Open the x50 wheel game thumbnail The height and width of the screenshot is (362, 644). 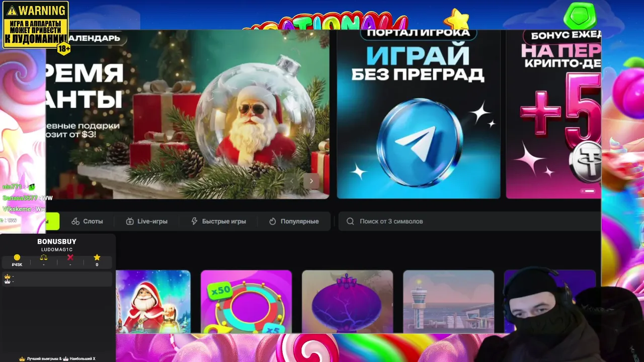click(246, 302)
